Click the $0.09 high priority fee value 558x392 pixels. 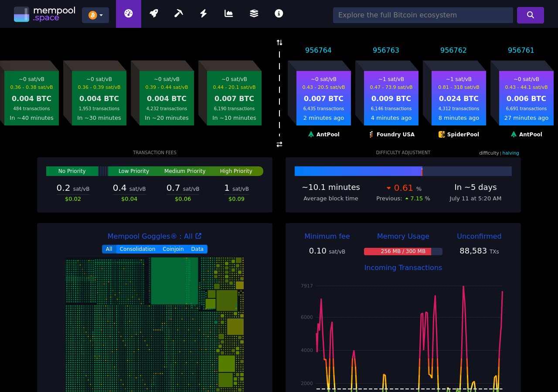236,199
